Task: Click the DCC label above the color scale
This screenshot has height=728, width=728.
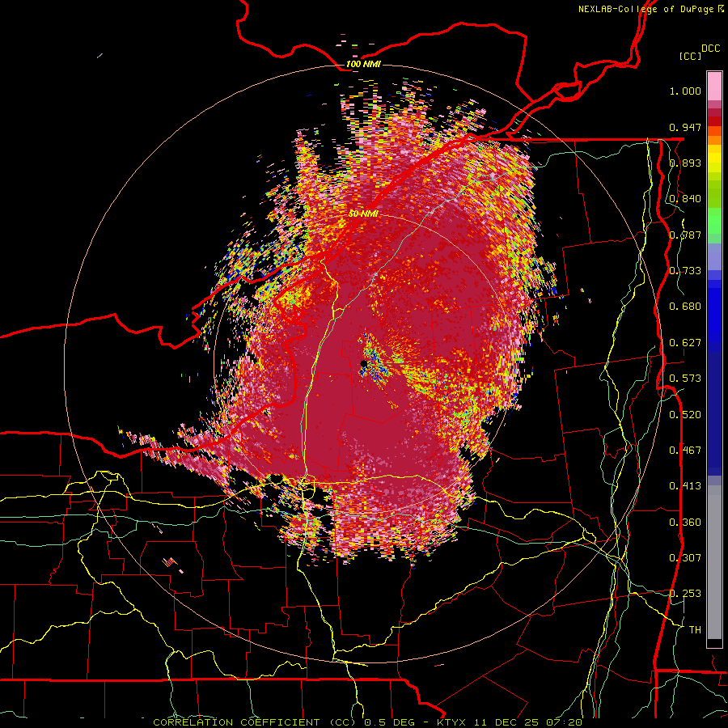Action: (710, 49)
